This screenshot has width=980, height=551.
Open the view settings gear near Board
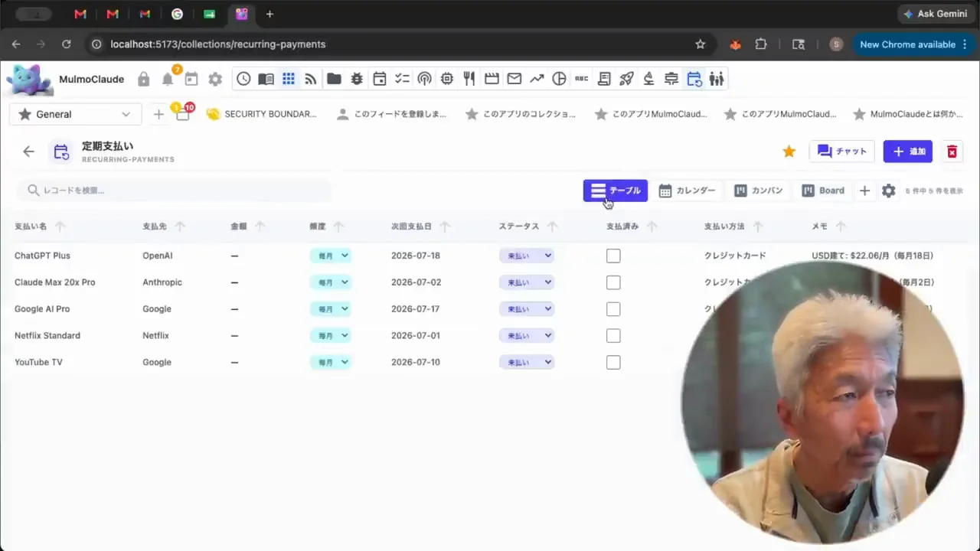tap(888, 191)
